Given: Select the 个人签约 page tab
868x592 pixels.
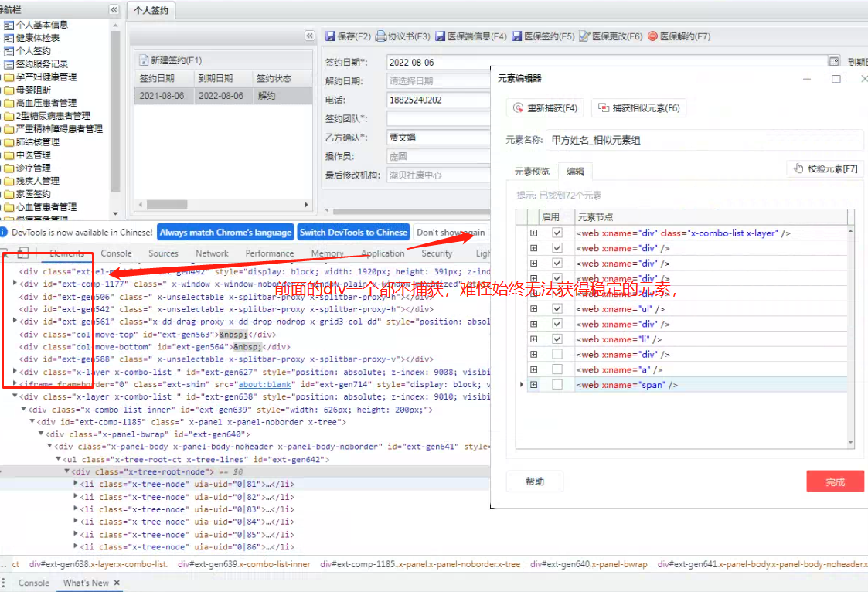Looking at the screenshot, I should tap(151, 10).
